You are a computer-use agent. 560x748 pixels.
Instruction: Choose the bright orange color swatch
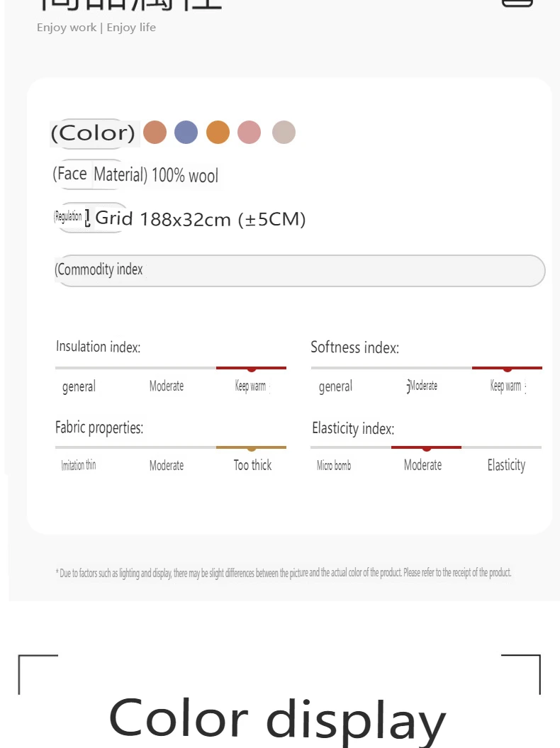coord(218,133)
